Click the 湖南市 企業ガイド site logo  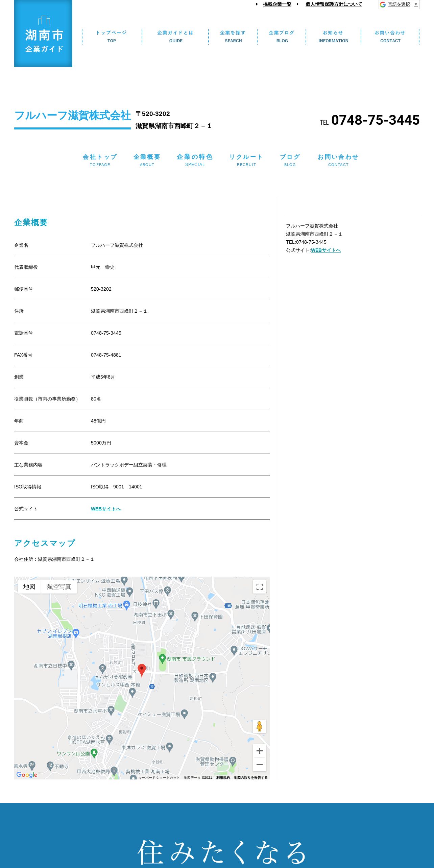coord(43,33)
